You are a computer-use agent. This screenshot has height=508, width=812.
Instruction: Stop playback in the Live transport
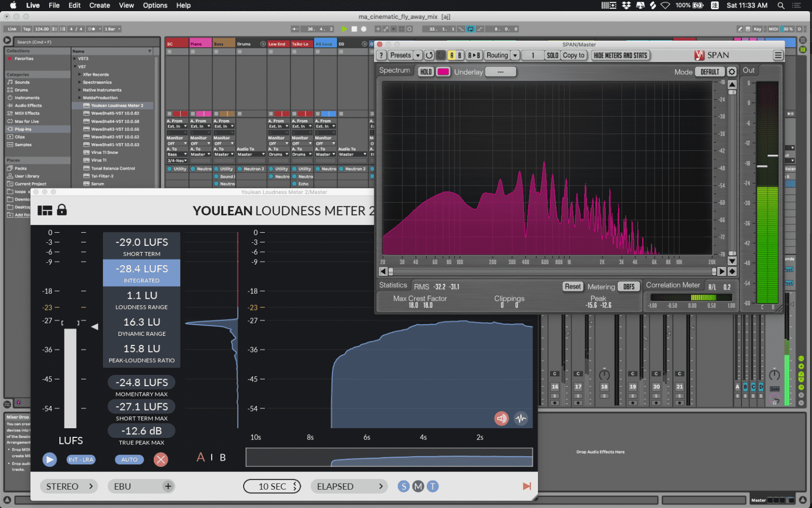354,29
